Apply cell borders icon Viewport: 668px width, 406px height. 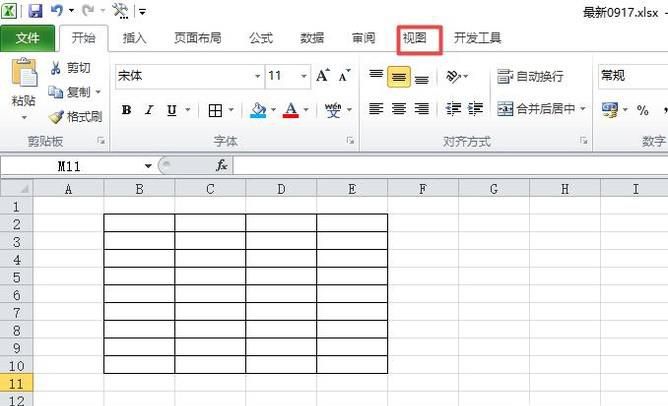point(216,110)
